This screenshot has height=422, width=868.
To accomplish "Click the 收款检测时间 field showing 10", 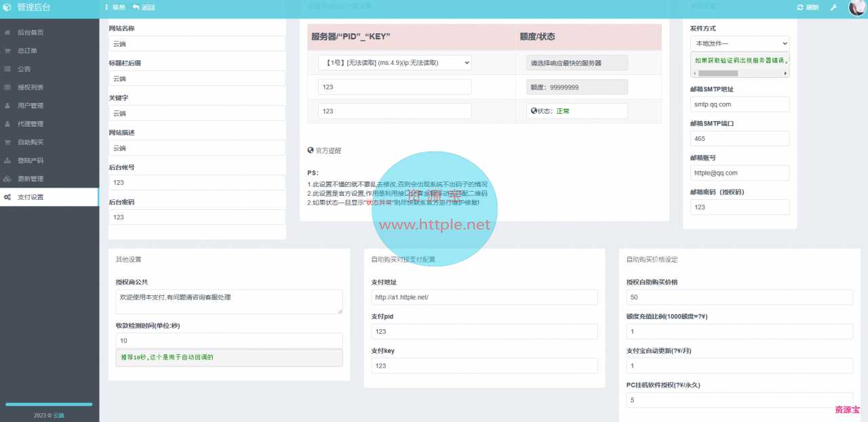I will coord(229,341).
